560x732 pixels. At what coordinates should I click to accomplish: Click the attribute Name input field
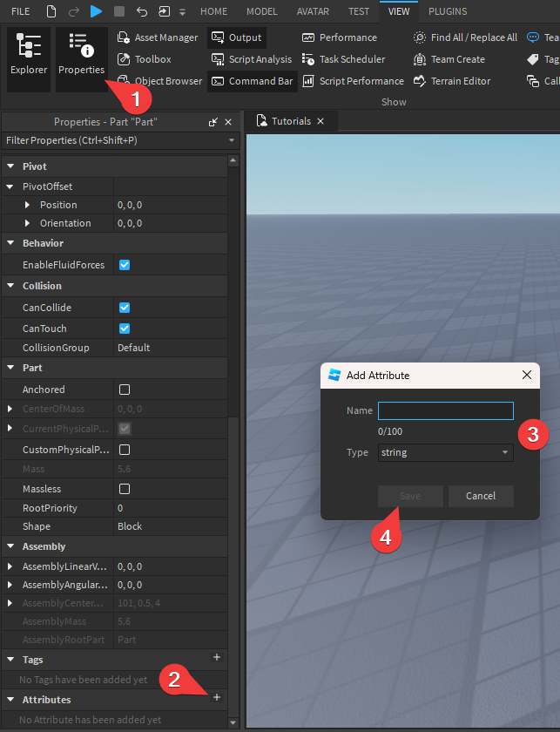tap(445, 410)
